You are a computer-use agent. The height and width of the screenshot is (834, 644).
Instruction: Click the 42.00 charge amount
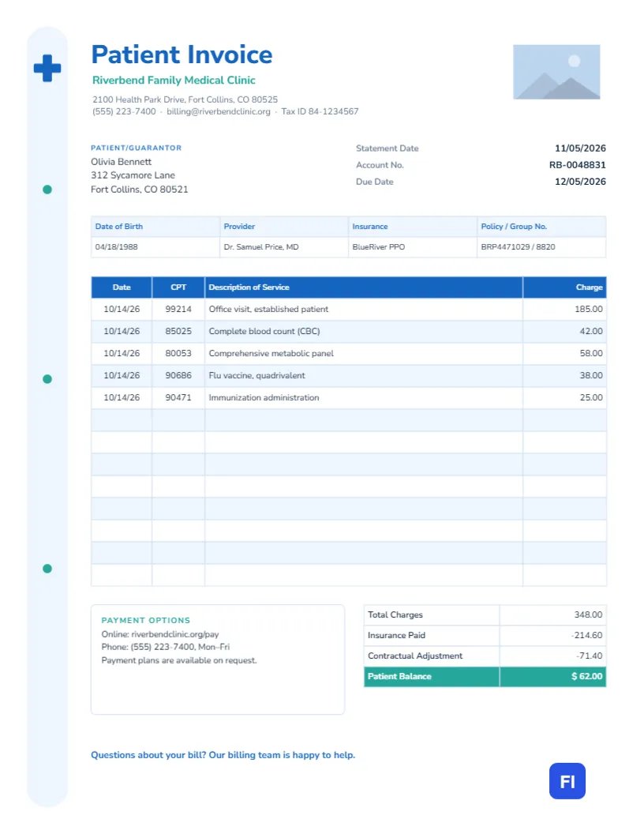[x=591, y=332]
